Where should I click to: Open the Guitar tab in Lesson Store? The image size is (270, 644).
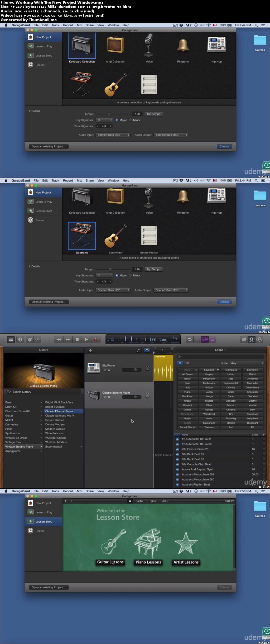click(140, 501)
